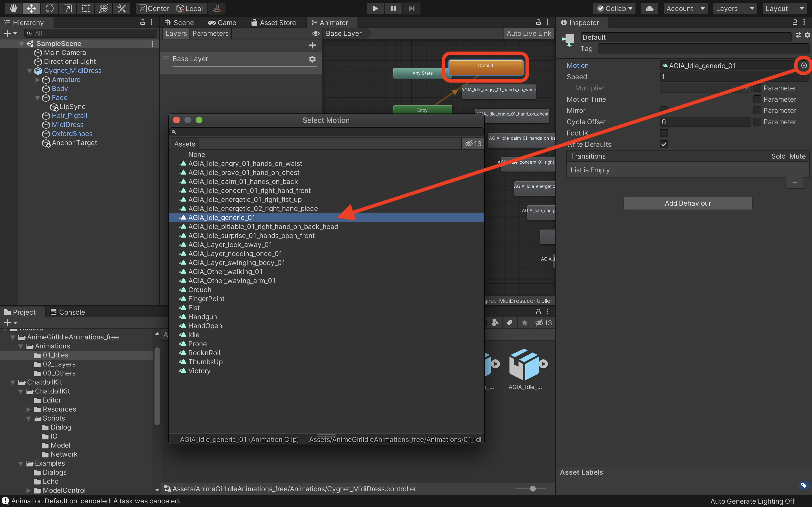Image resolution: width=812 pixels, height=507 pixels.
Task: Select the Hand tool in toolbar
Action: click(x=13, y=8)
